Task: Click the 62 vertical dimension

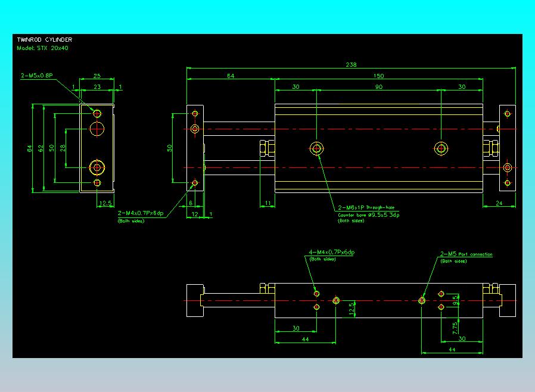Action: point(41,148)
